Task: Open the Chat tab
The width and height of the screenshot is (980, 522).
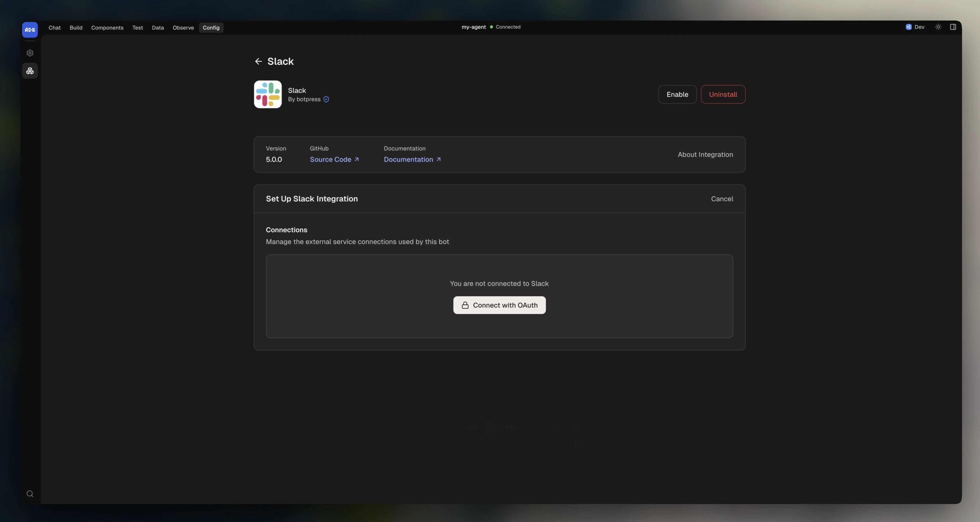Action: click(x=54, y=27)
